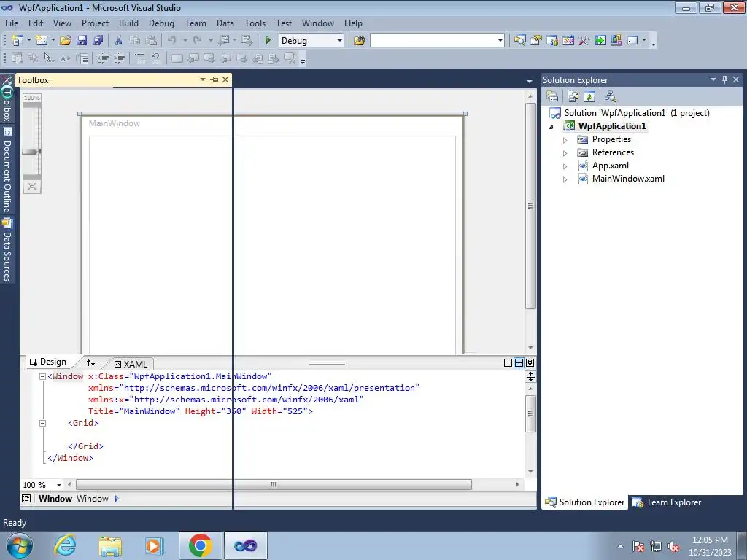The width and height of the screenshot is (747, 560).
Task: Open the Tools menu
Action: (x=255, y=23)
